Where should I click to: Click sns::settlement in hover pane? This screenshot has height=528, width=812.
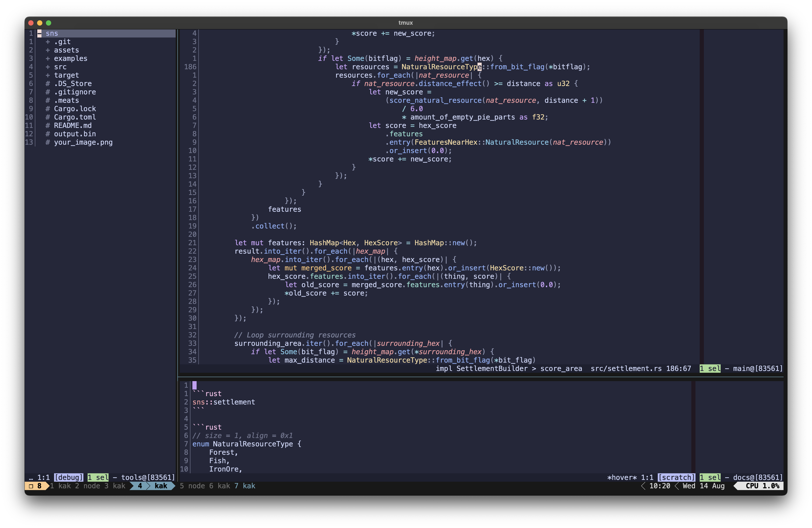[224, 402]
